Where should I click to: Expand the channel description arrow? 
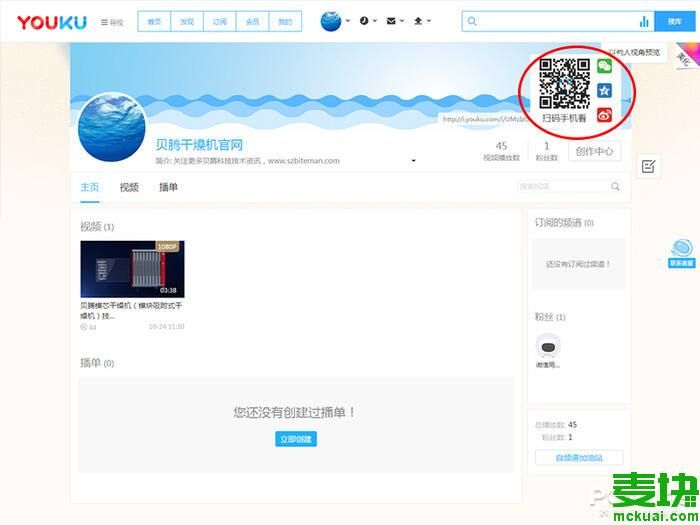coord(413,161)
